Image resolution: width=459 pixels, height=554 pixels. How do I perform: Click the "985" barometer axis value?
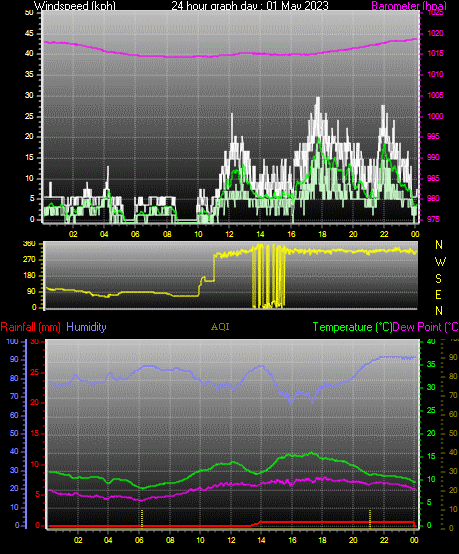(434, 178)
